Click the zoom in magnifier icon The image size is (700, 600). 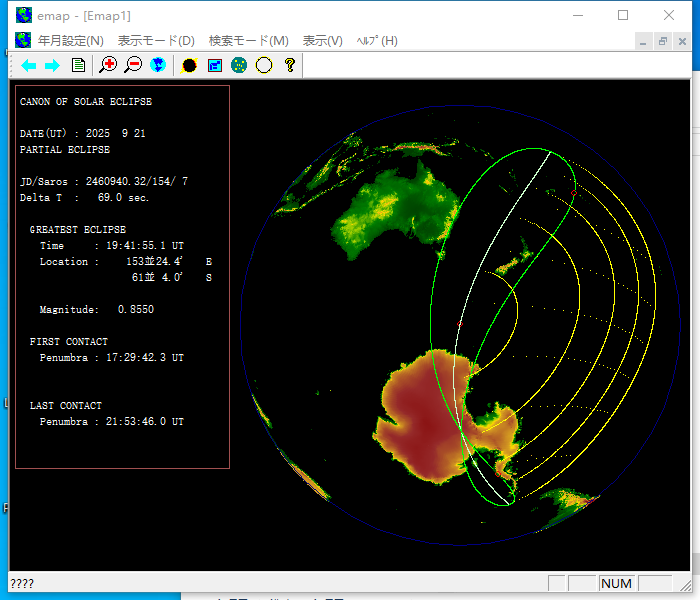coord(108,65)
